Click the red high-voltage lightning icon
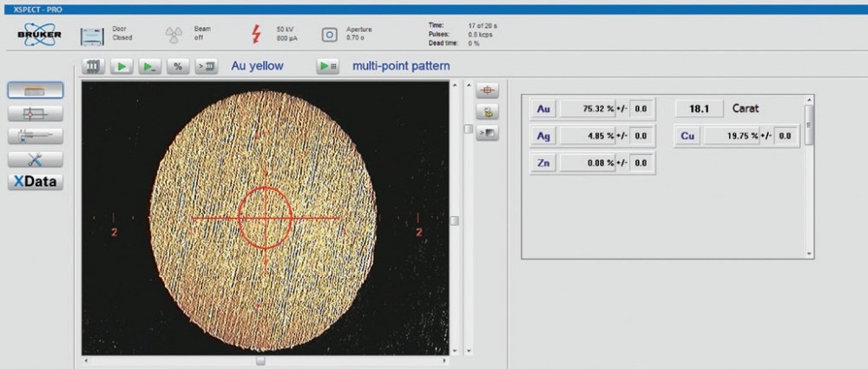Image resolution: width=868 pixels, height=369 pixels. point(255,35)
